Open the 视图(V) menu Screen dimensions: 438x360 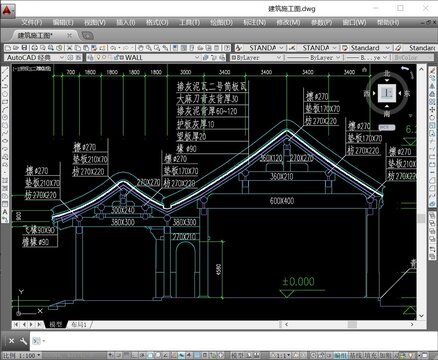(95, 22)
